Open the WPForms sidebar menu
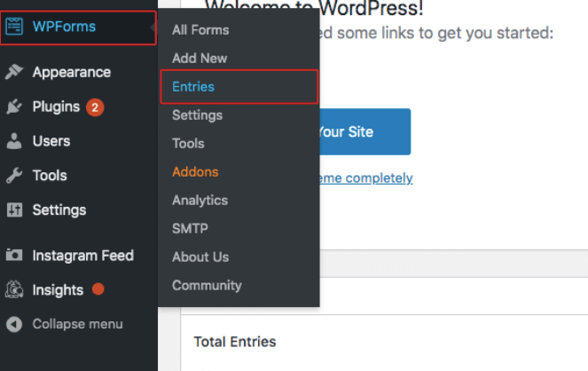 tap(78, 28)
